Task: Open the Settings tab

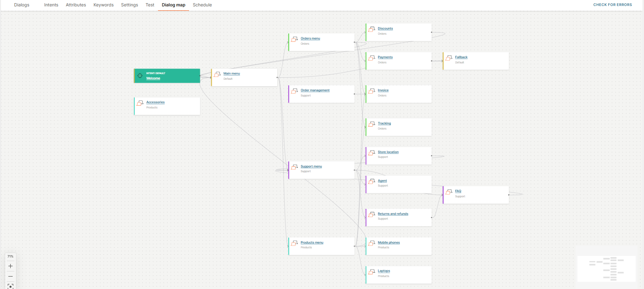Action: [130, 5]
